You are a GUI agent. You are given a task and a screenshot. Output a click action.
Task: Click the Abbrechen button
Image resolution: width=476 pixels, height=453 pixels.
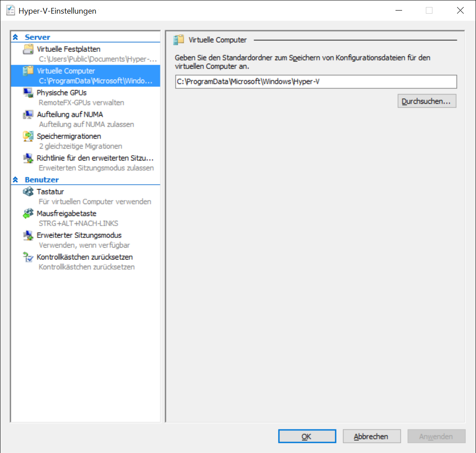372,436
